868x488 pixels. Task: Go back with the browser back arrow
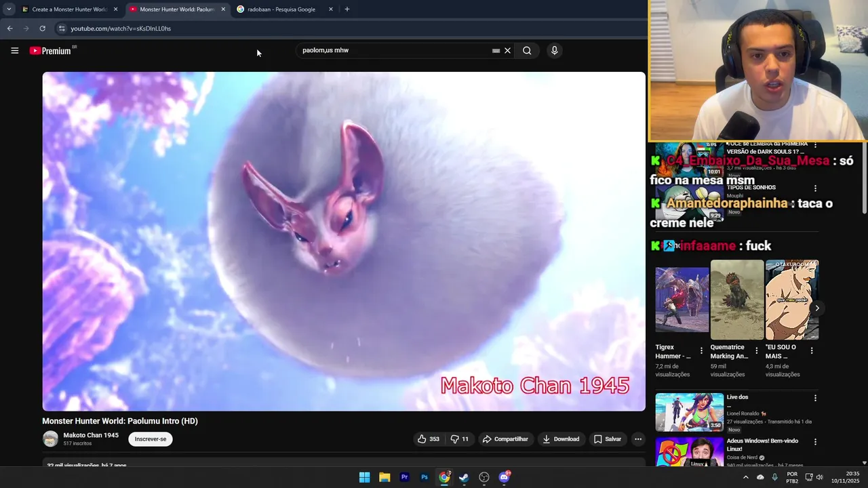tap(9, 28)
